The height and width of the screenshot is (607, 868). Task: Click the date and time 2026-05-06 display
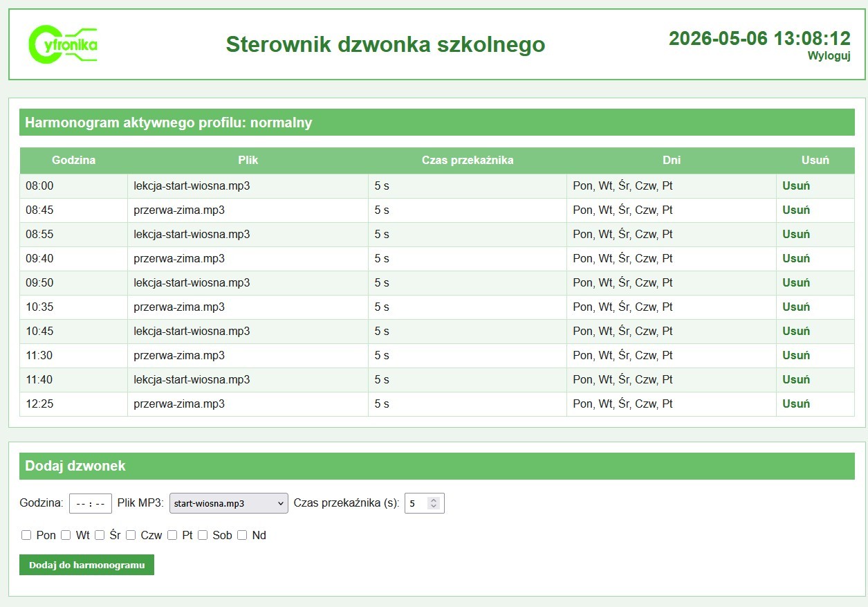point(759,38)
